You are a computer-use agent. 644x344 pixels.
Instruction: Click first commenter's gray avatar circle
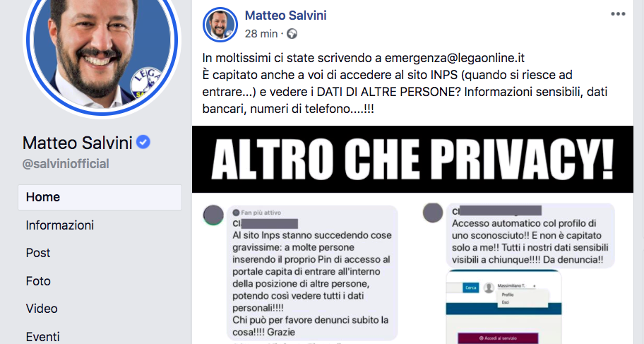coord(213,215)
